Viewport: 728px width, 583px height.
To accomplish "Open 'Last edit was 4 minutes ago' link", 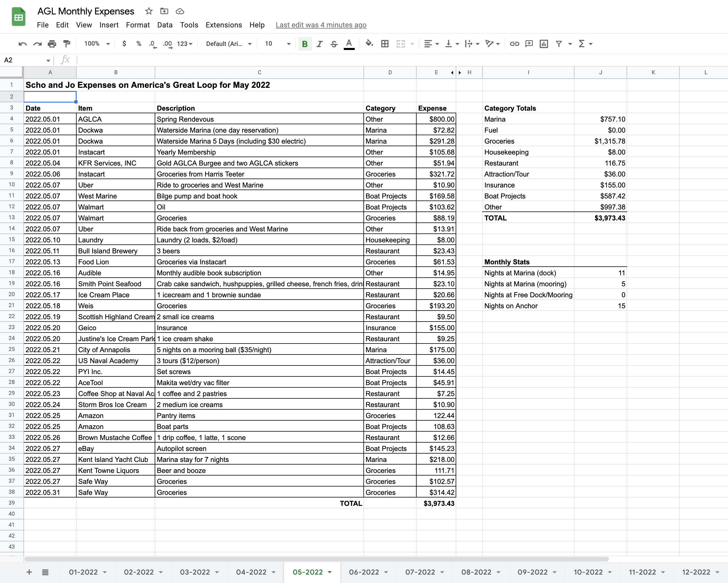I will point(321,25).
